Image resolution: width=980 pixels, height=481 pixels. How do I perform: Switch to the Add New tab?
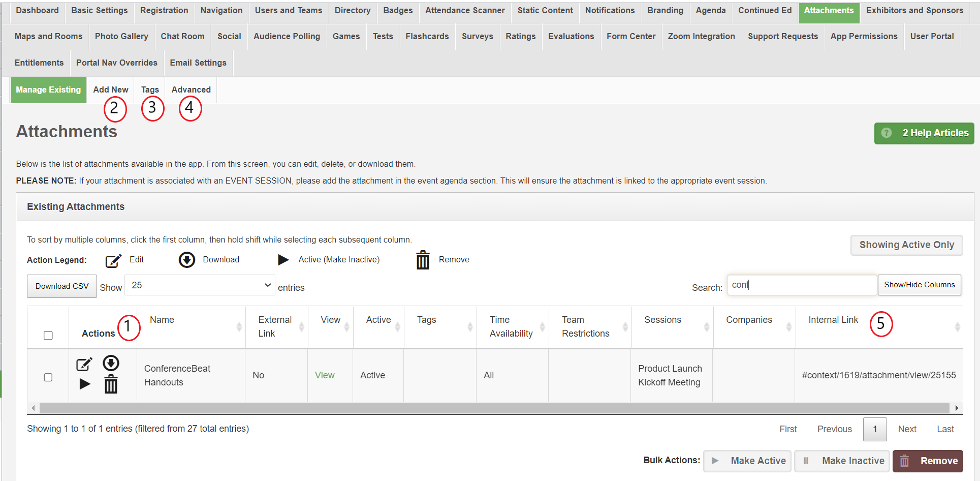[x=110, y=89]
